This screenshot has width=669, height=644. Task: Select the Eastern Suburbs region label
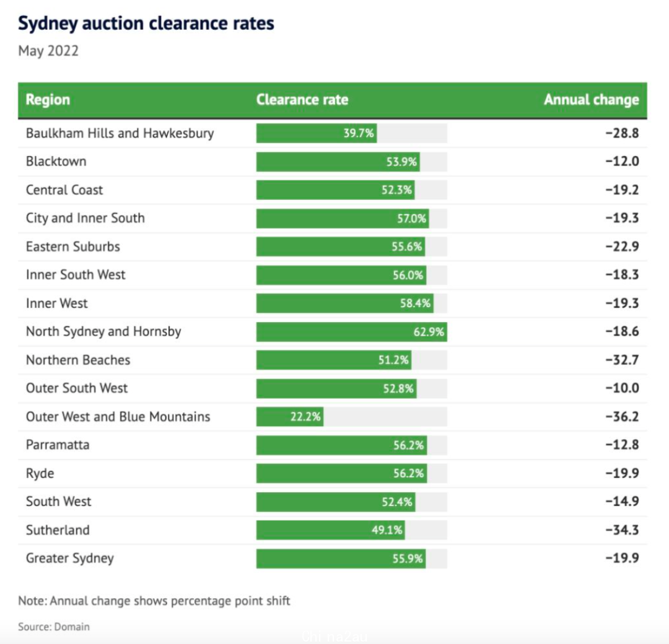click(73, 246)
